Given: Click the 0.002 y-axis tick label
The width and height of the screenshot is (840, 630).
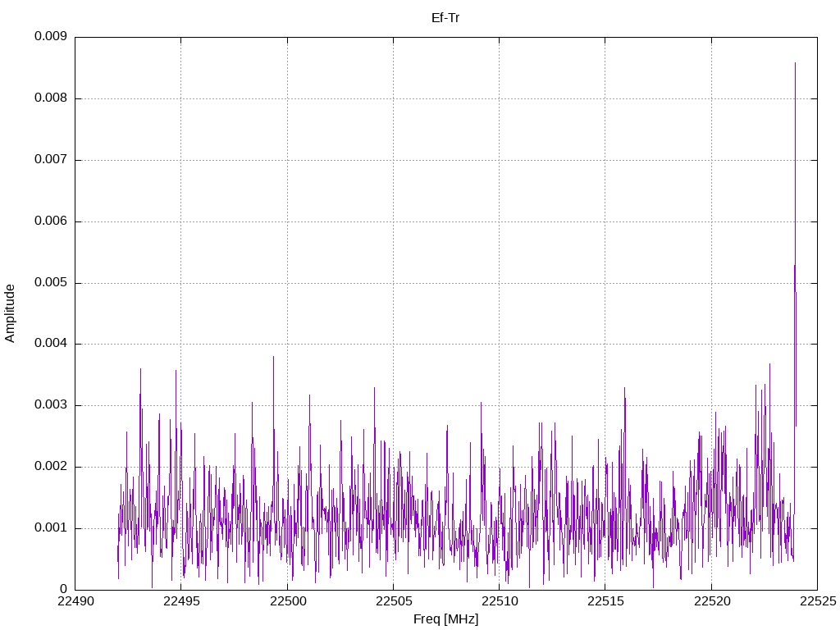Looking at the screenshot, I should click(50, 467).
